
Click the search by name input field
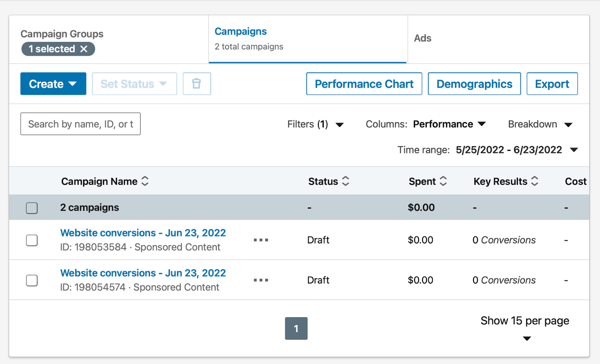point(80,124)
